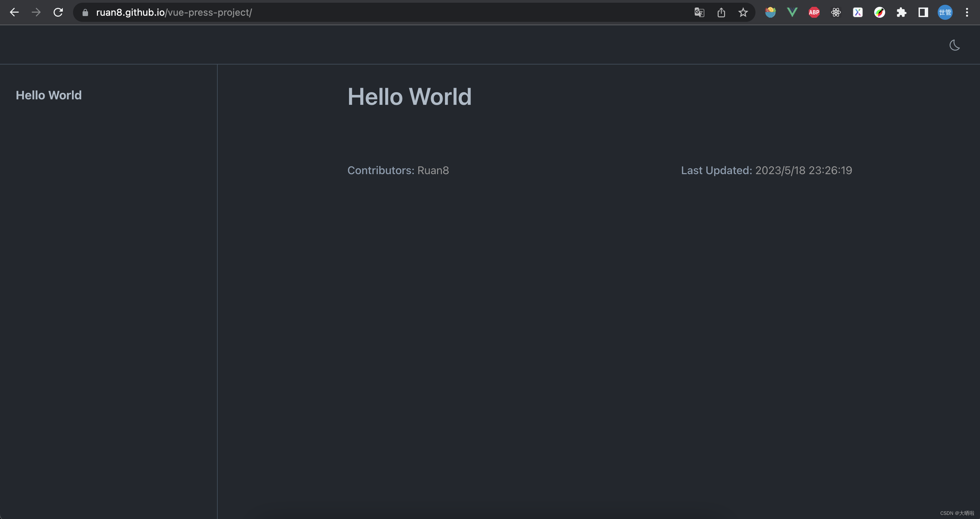Bookmark this page with the star
This screenshot has height=519, width=980.
point(743,13)
